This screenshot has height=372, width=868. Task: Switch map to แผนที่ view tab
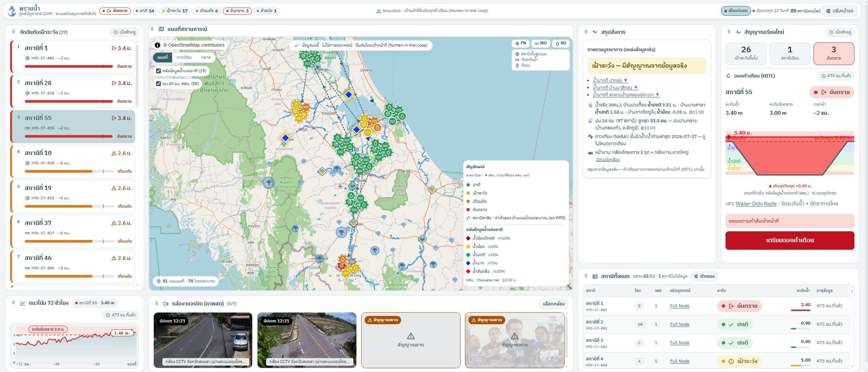pyautogui.click(x=162, y=58)
